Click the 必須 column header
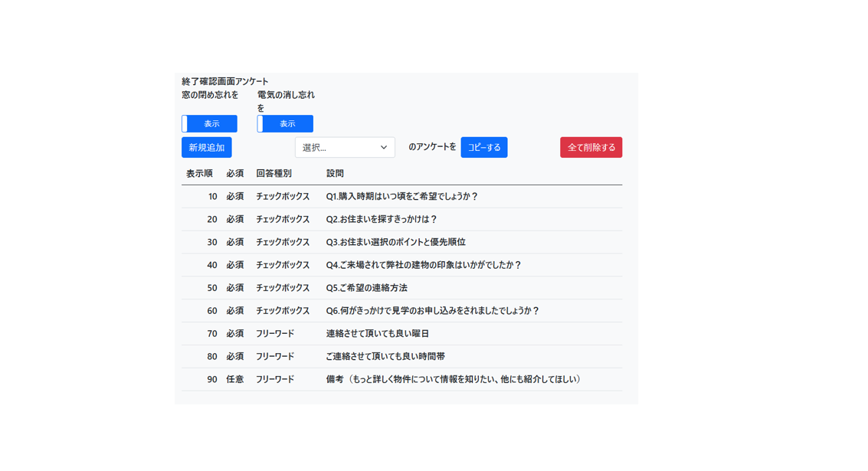 pyautogui.click(x=234, y=173)
